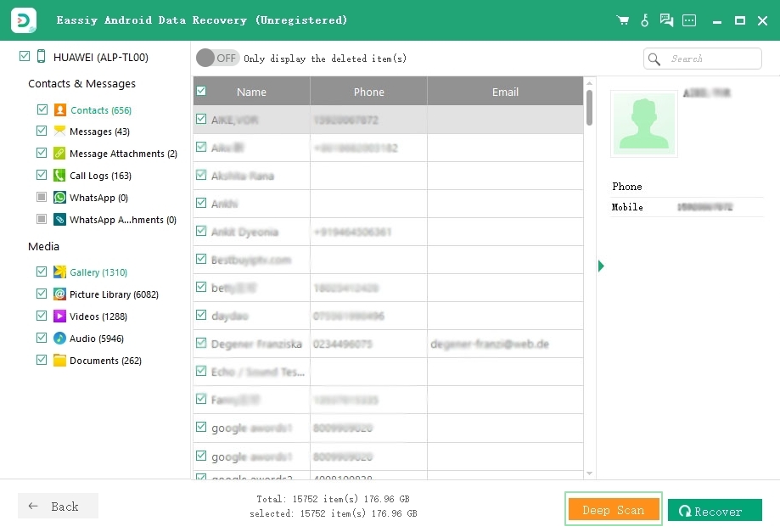This screenshot has width=780, height=532.
Task: Uncheck the Messages (43) checkbox
Action: 42,131
